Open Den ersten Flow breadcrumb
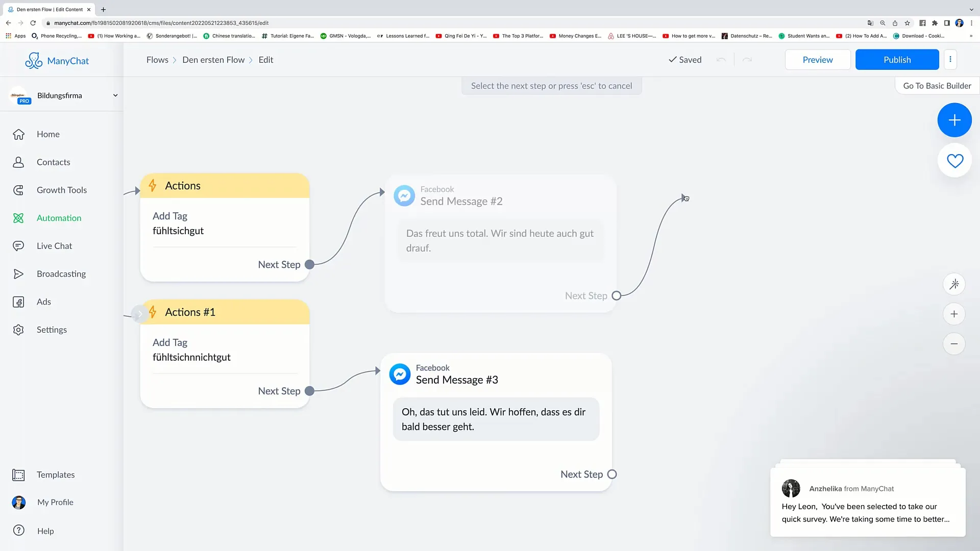 point(213,60)
